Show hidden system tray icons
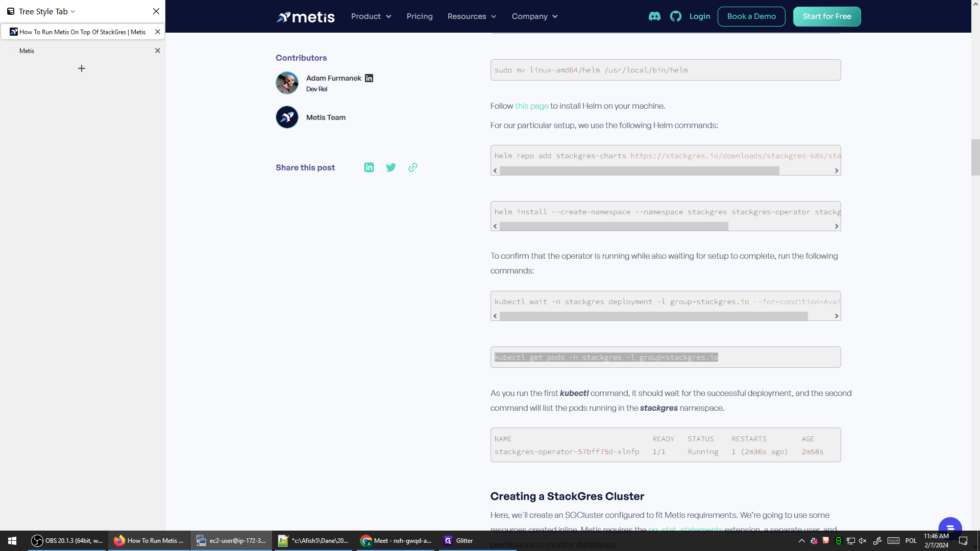 point(801,541)
